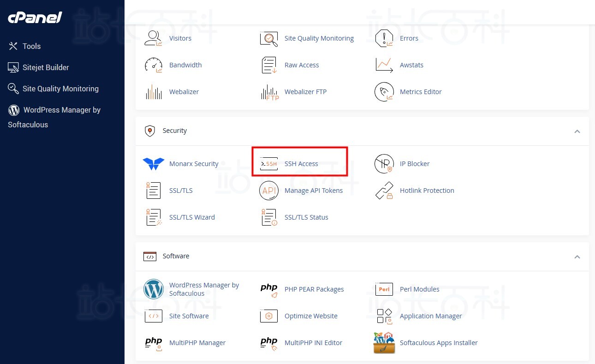Click the MultiPHP INI Editor link

pyautogui.click(x=314, y=343)
